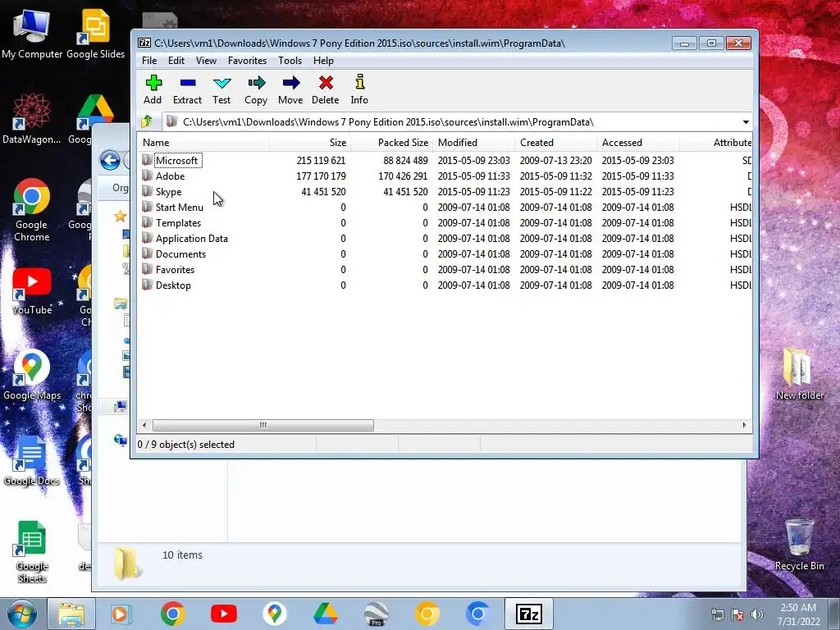Viewport: 840px width, 630px height.
Task: Expand the address path dropdown arrow
Action: pos(745,122)
